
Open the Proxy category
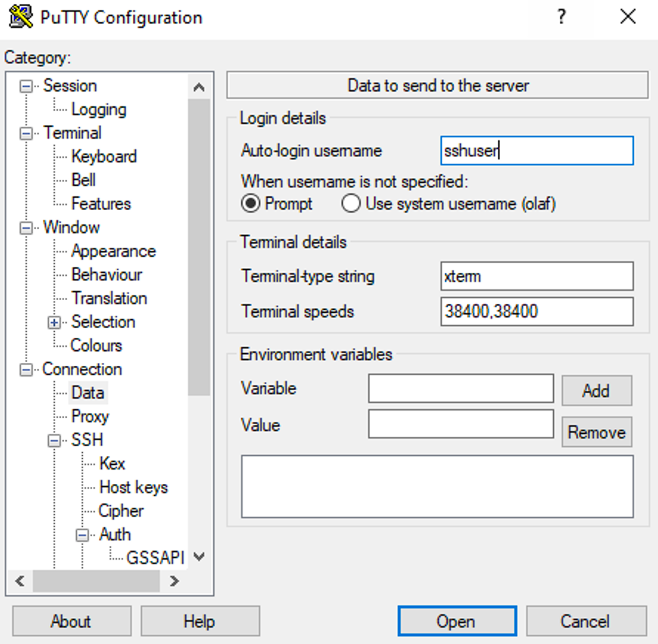(90, 417)
